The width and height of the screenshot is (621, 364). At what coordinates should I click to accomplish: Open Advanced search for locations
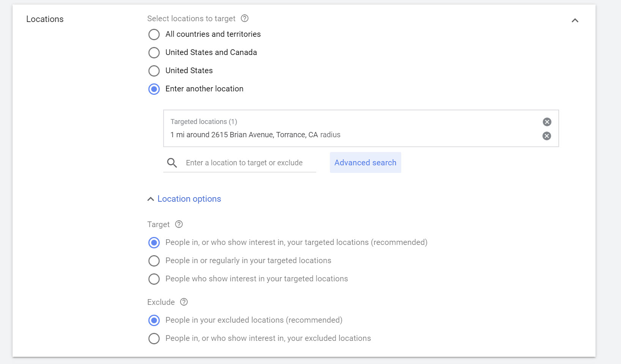pyautogui.click(x=365, y=163)
